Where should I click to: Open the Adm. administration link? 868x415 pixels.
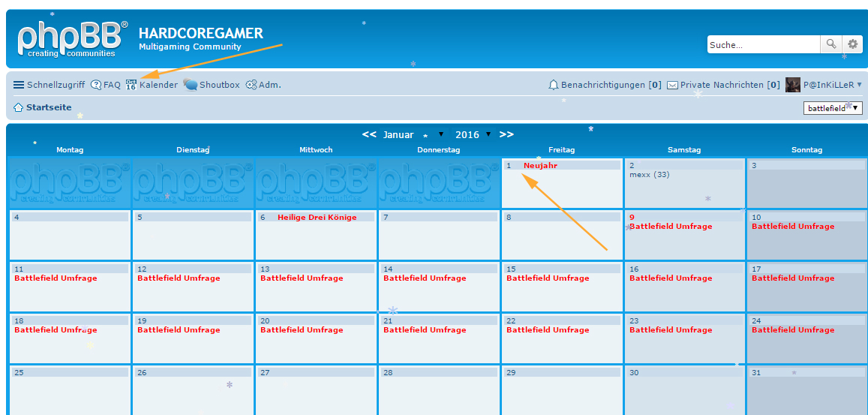point(270,85)
